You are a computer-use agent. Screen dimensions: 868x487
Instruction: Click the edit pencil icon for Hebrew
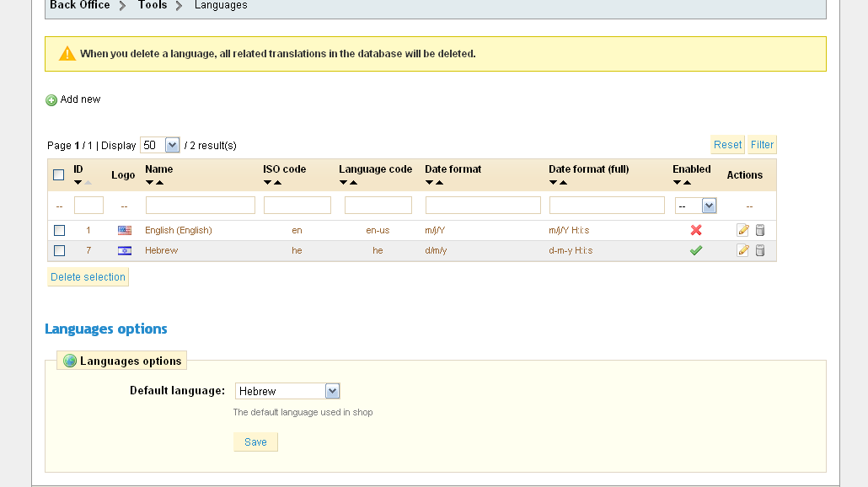[743, 251]
